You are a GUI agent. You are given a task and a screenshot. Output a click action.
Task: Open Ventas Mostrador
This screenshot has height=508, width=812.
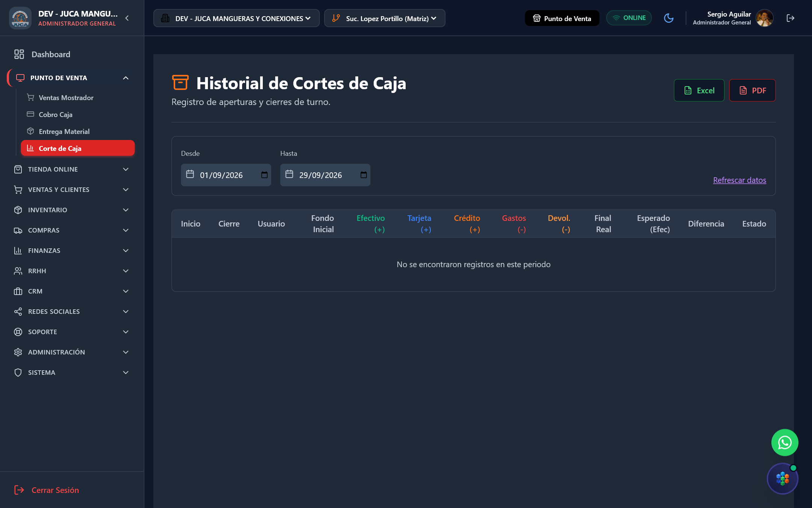tap(77, 97)
